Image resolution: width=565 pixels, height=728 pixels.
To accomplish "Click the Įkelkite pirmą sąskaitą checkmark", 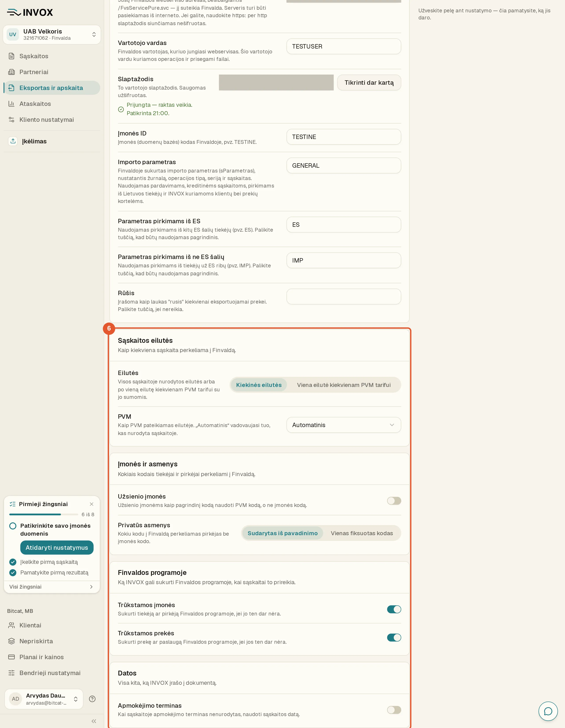I will coord(13,562).
